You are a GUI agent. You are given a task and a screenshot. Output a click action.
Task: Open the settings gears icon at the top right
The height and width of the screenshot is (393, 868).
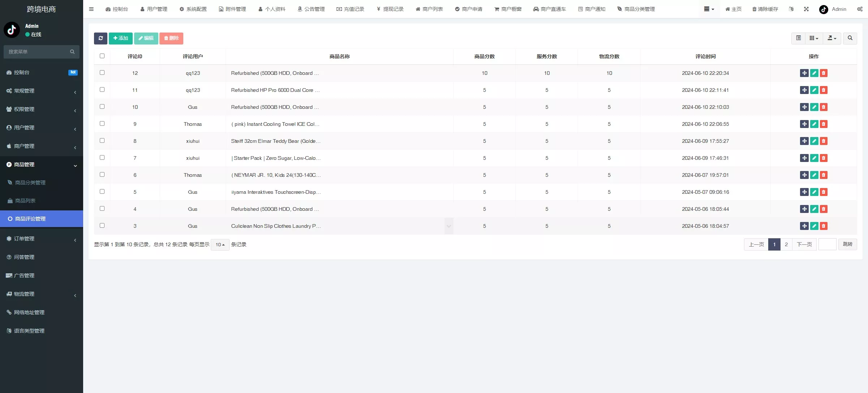[x=860, y=9]
